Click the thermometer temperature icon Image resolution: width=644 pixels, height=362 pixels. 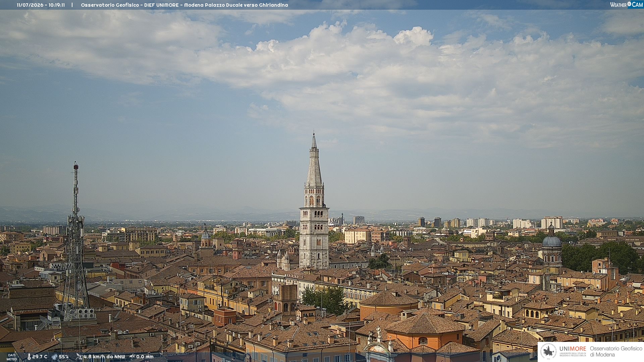(29, 357)
